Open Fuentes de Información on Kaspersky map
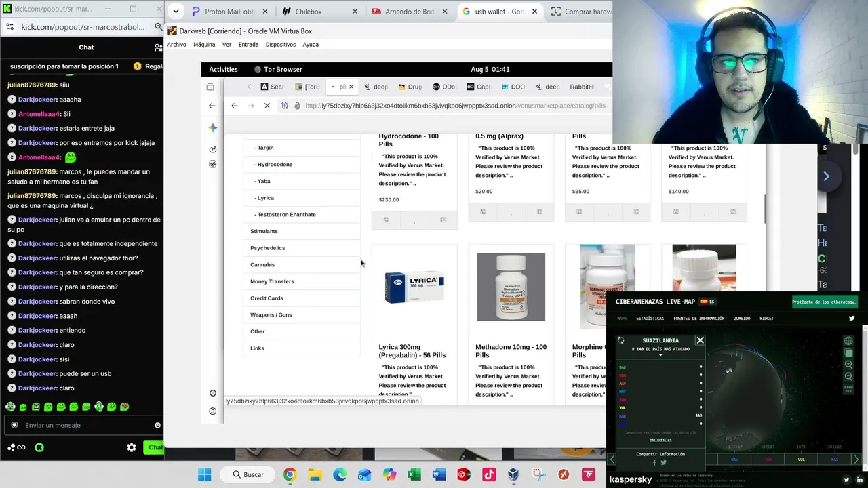868x488 pixels. coord(699,318)
